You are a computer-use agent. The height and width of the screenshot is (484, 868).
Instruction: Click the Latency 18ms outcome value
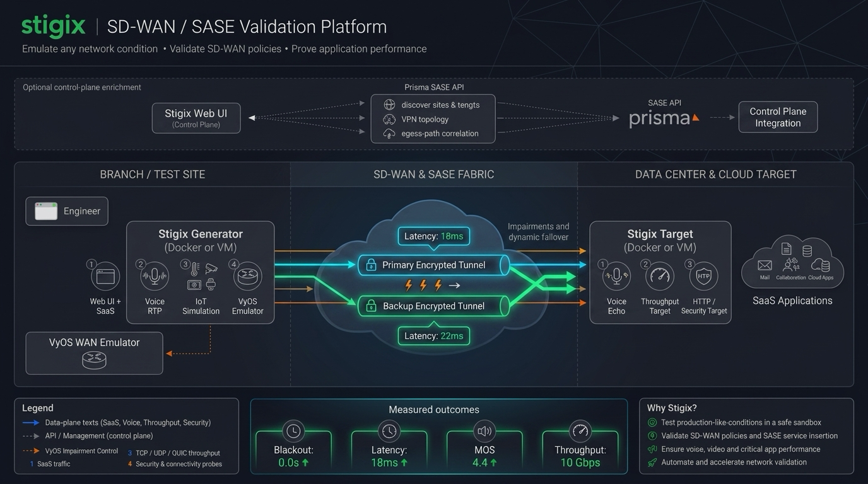389,463
